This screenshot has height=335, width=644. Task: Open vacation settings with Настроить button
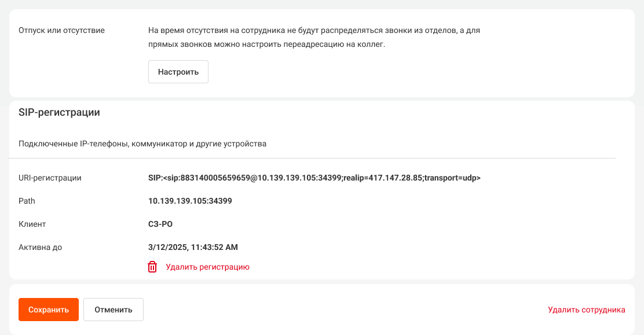pos(178,72)
